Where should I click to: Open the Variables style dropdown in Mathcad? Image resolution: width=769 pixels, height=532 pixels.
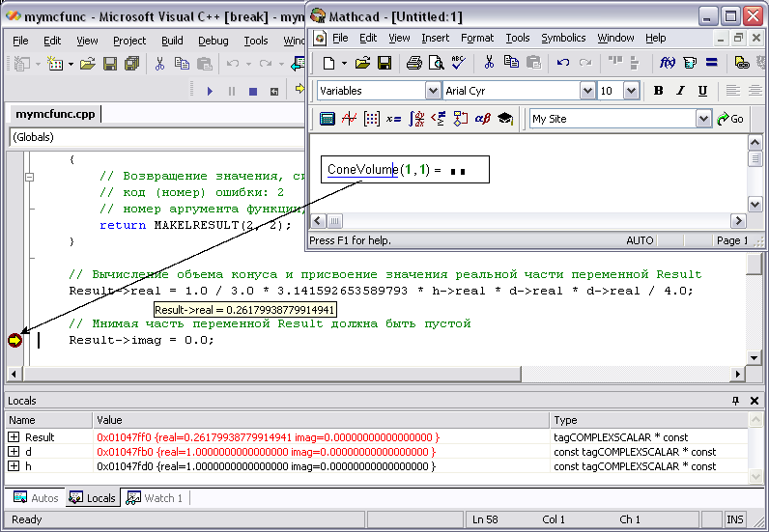pyautogui.click(x=433, y=91)
